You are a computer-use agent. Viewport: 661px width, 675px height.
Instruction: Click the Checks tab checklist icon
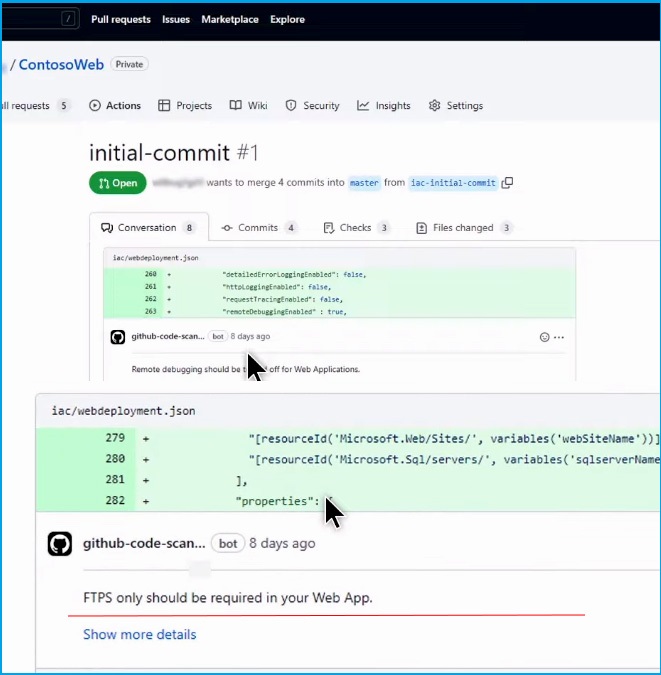click(x=329, y=228)
